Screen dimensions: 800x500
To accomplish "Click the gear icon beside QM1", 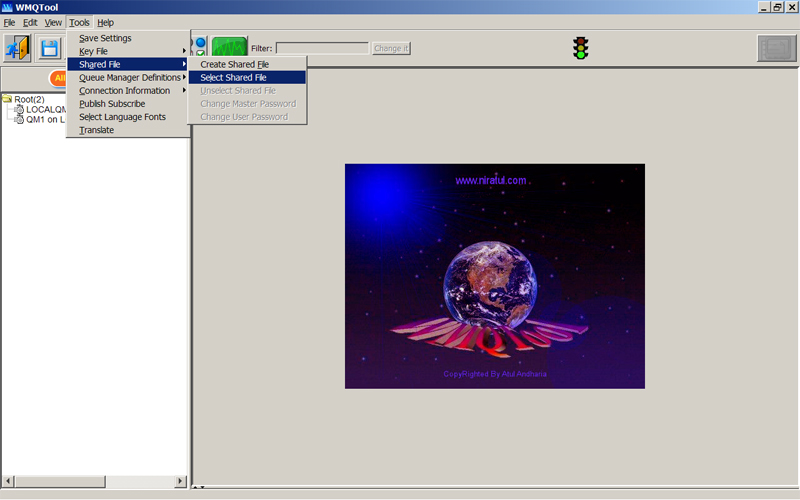I will pos(19,119).
